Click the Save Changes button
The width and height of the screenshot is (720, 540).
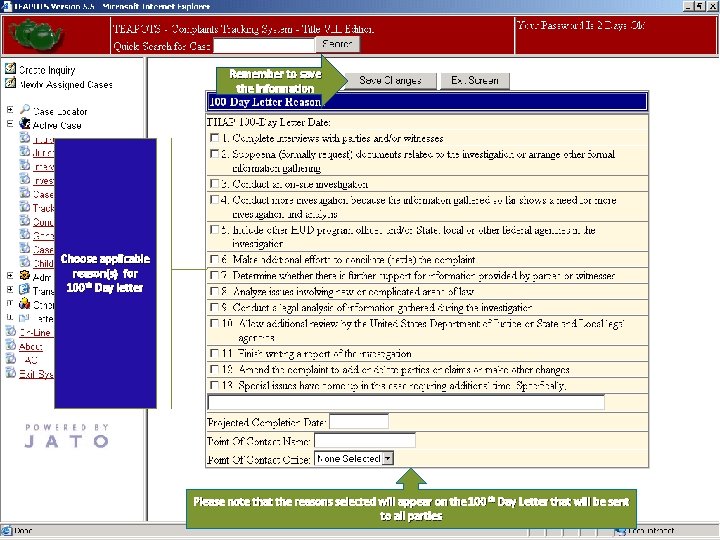coord(390,80)
